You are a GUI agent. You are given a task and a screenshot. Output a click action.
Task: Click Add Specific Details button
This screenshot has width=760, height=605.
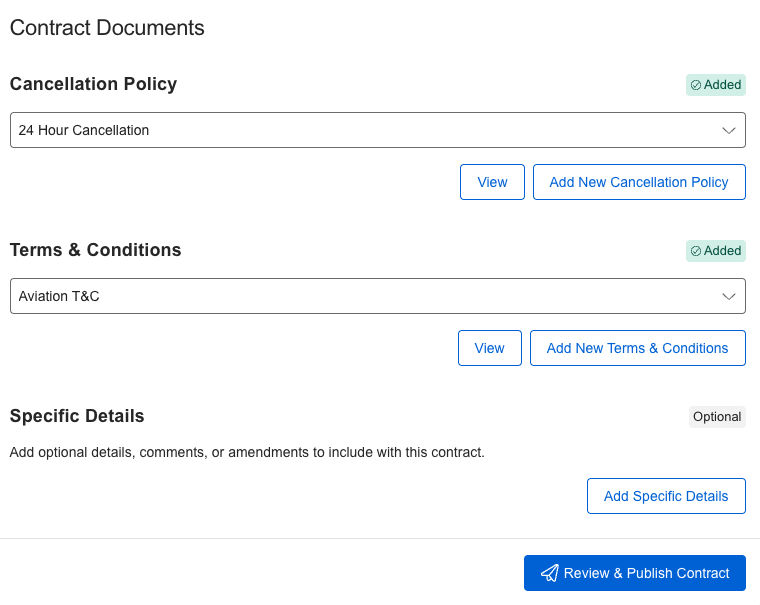666,496
